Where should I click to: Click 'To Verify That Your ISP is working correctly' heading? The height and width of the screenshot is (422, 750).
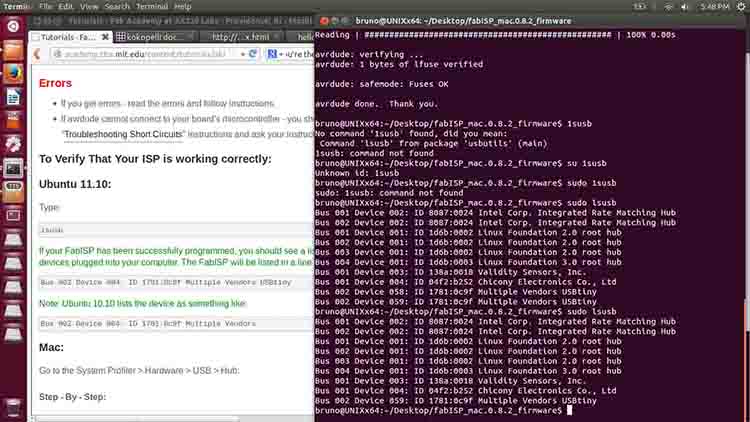click(155, 159)
